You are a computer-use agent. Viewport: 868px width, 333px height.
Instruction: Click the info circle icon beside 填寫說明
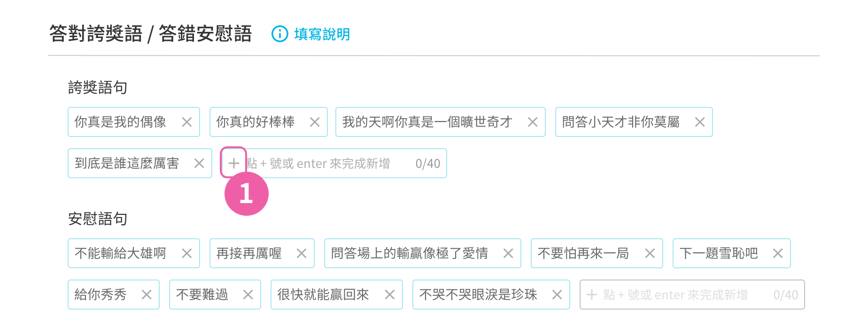click(280, 34)
